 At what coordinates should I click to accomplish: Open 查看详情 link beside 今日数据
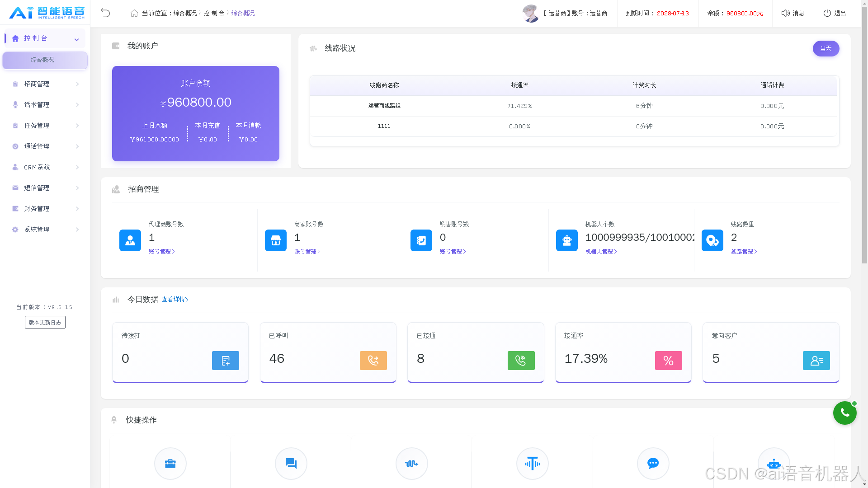(x=175, y=300)
